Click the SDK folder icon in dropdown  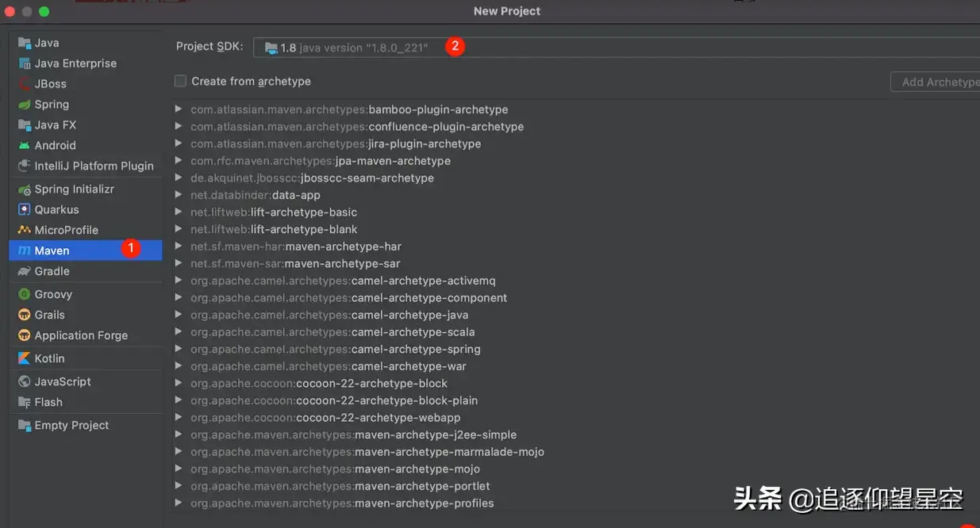(x=271, y=48)
